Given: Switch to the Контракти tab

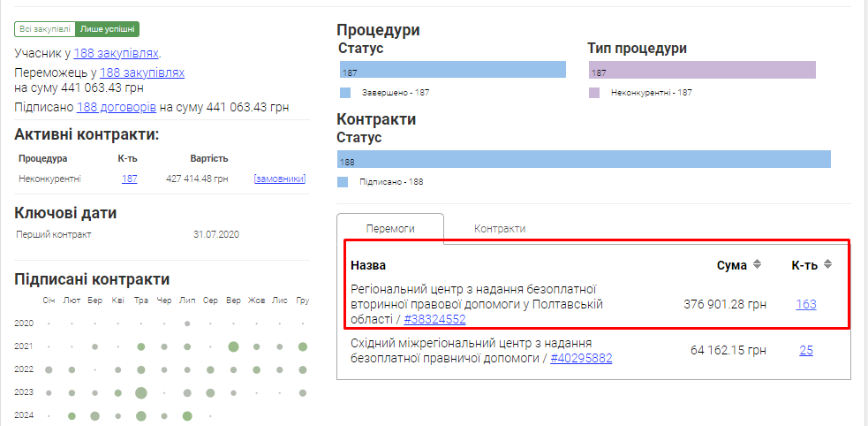Looking at the screenshot, I should 500,228.
